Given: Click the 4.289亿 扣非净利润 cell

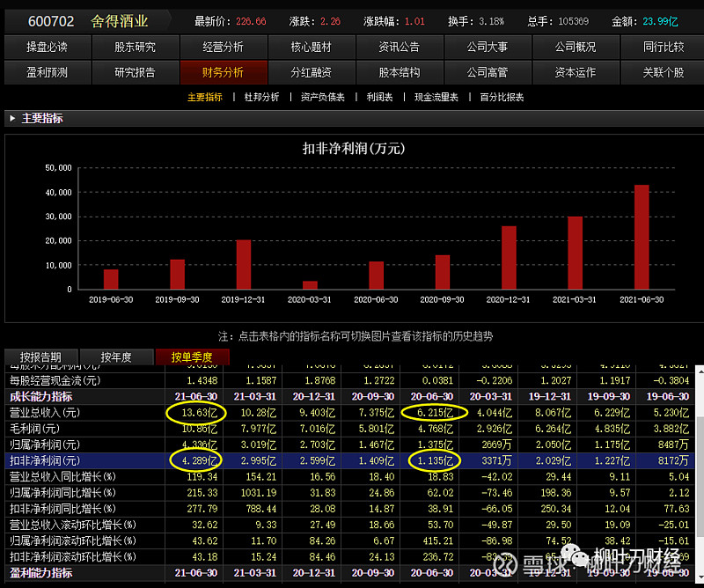Looking at the screenshot, I should pyautogui.click(x=200, y=461).
